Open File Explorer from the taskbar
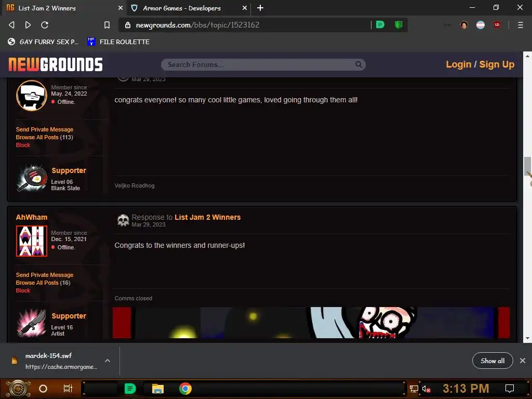The width and height of the screenshot is (532, 399). (x=158, y=389)
